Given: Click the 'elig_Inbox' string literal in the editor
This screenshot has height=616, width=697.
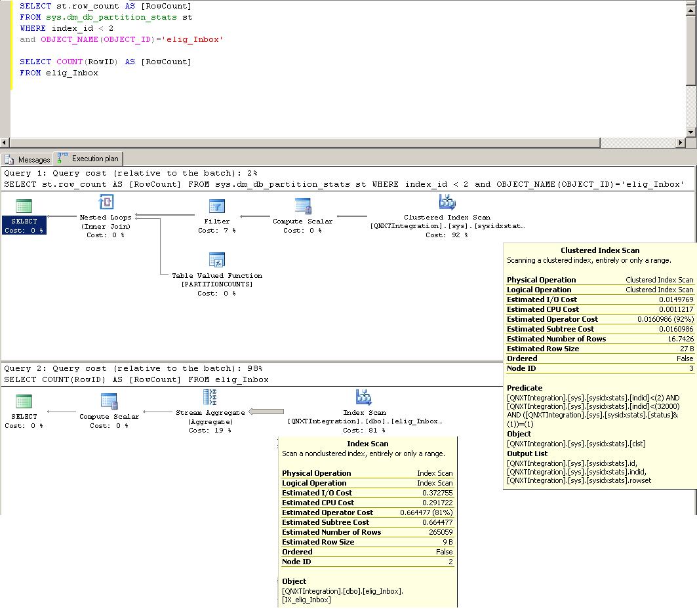Looking at the screenshot, I should [x=193, y=39].
